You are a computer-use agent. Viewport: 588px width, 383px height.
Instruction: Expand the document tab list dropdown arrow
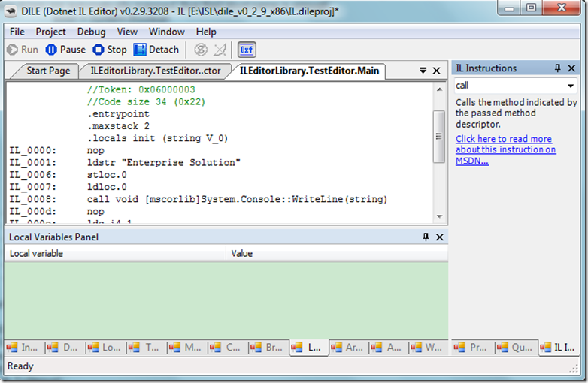click(x=423, y=71)
